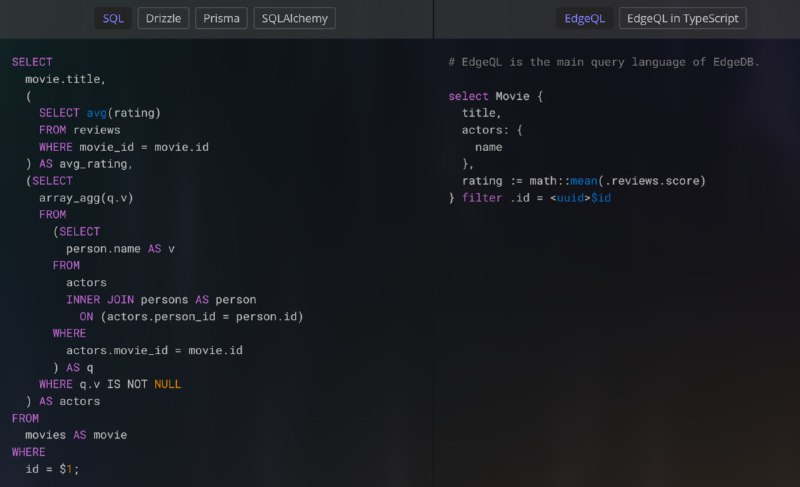Click the orange NULL keyword

pos(167,384)
